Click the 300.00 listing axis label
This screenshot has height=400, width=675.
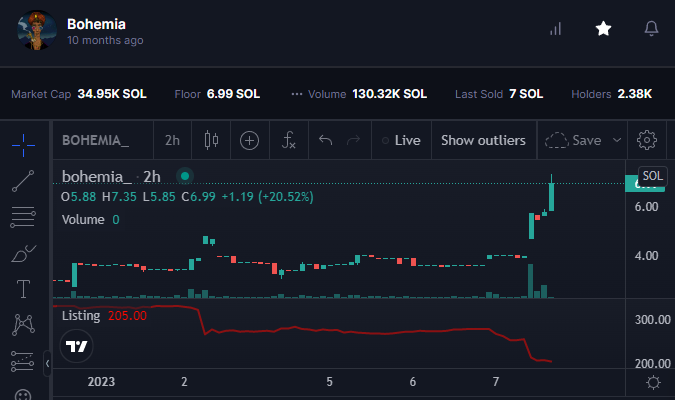[x=653, y=320]
